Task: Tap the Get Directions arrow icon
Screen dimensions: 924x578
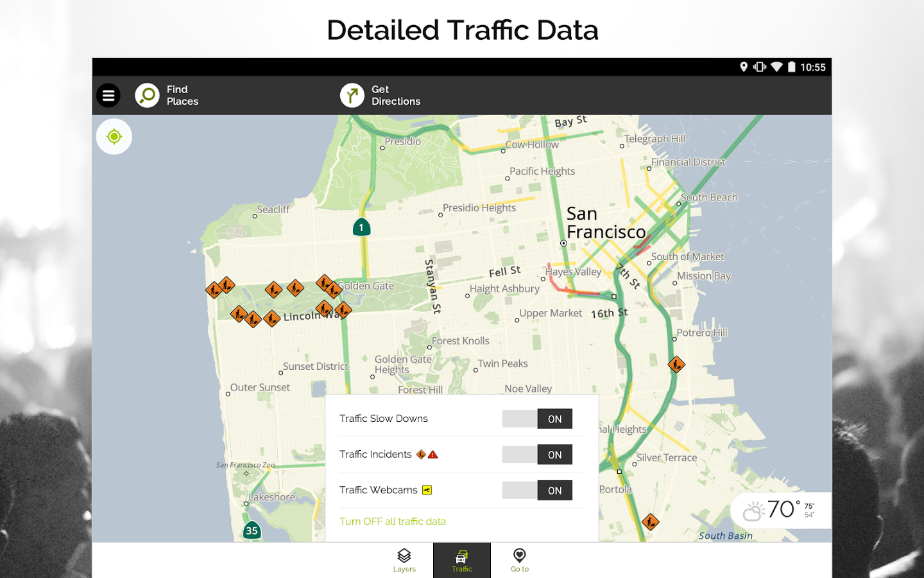Action: tap(352, 96)
